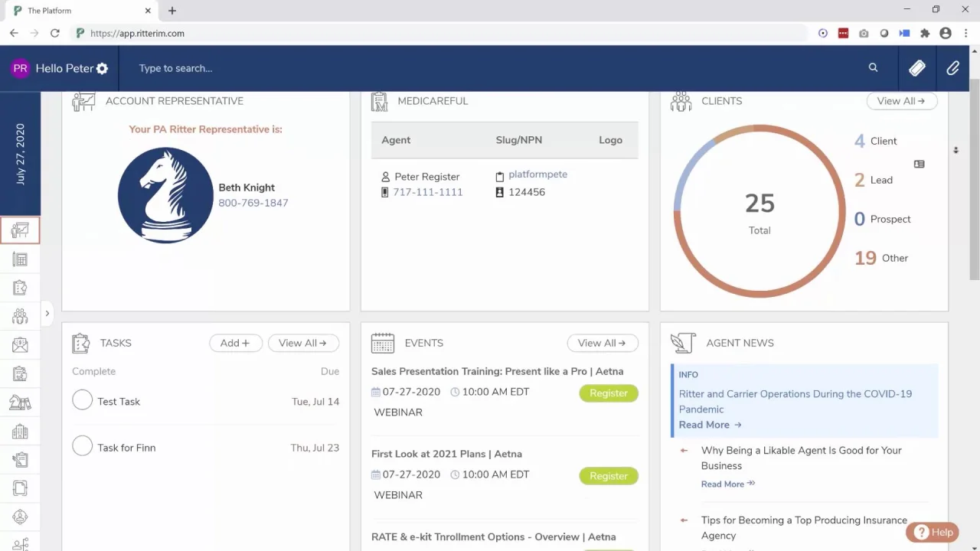
Task: Open the clipboard with pencil sidebar icon
Action: pyautogui.click(x=20, y=460)
